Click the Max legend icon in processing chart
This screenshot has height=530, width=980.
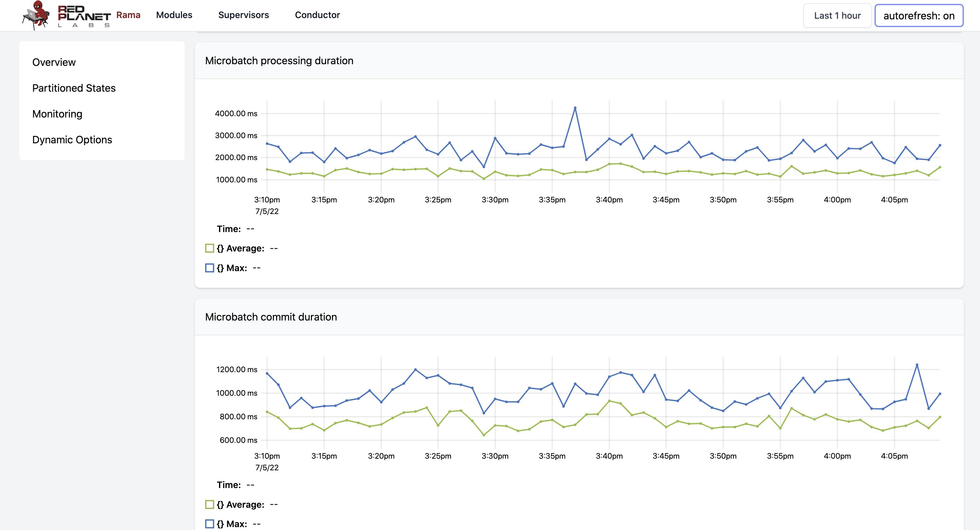209,268
